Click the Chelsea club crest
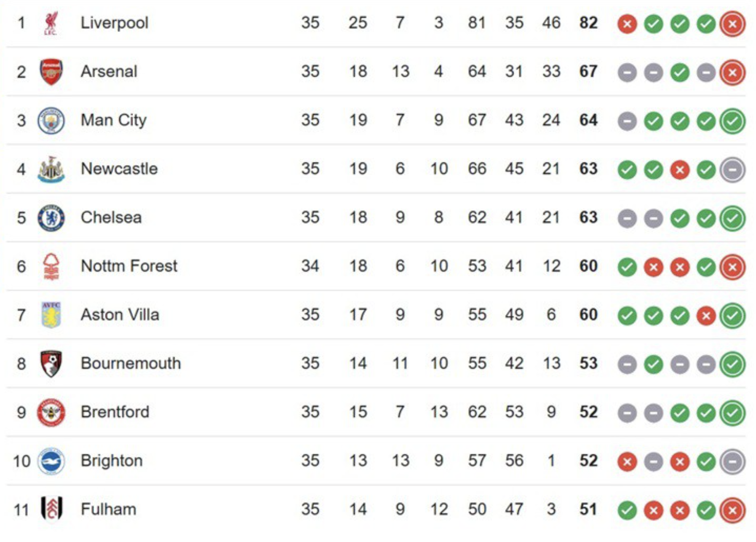 [51, 218]
